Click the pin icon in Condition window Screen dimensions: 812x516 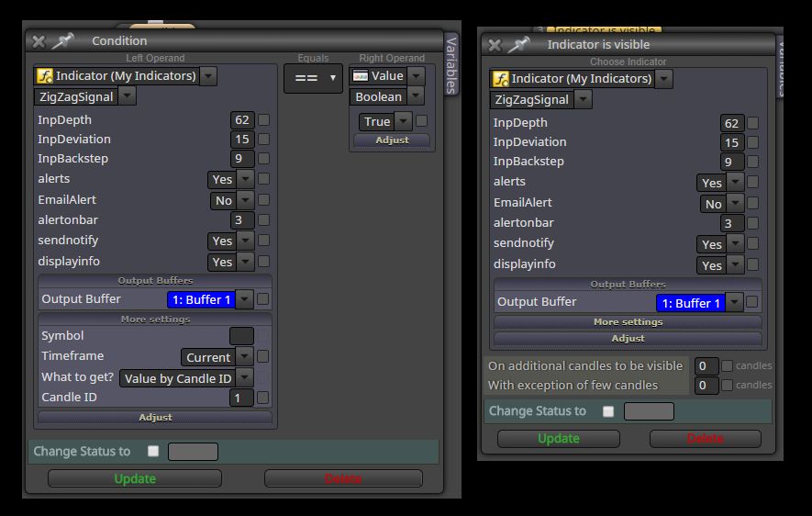click(x=62, y=41)
